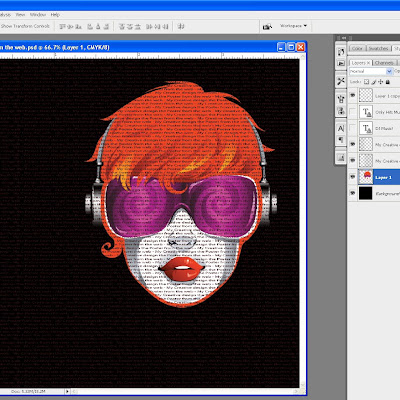Image resolution: width=400 pixels, height=400 pixels.
Task: Open the History panel icon in dock
Action: (x=341, y=52)
